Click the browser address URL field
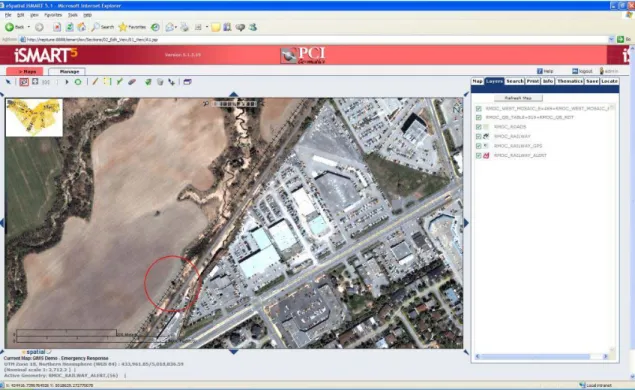The height and width of the screenshot is (390, 635). click(x=316, y=39)
